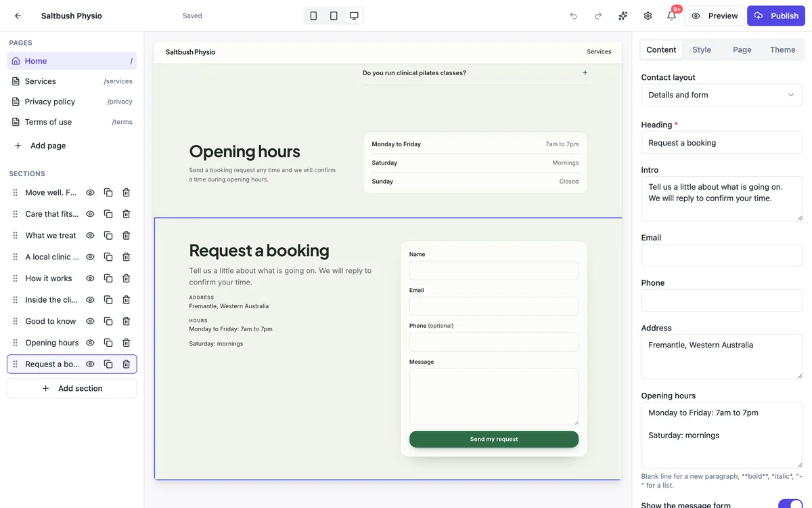Delete the What we treat section
812x508 pixels.
click(x=126, y=235)
